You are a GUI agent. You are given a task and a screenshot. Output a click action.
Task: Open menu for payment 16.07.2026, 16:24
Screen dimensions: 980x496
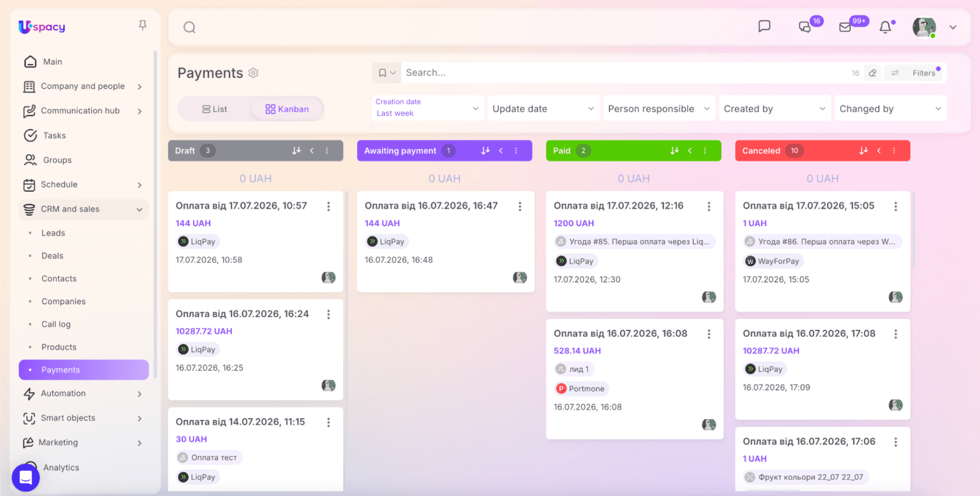(329, 315)
